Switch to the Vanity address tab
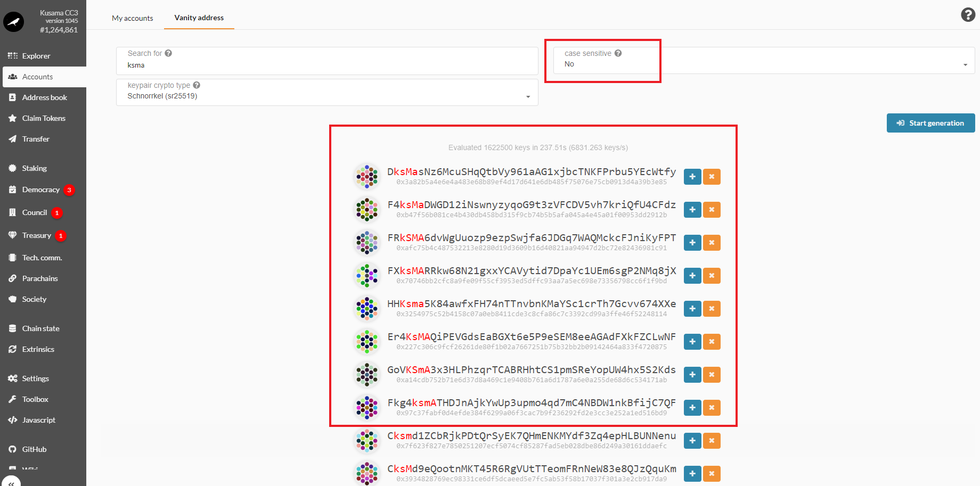The width and height of the screenshot is (980, 486). [x=199, y=18]
